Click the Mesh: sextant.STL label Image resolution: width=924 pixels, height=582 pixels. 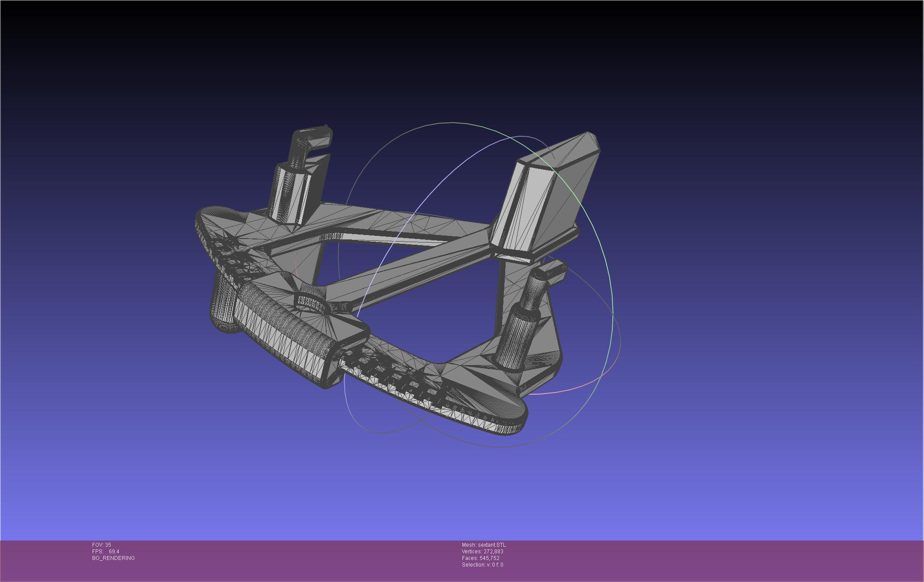484,545
